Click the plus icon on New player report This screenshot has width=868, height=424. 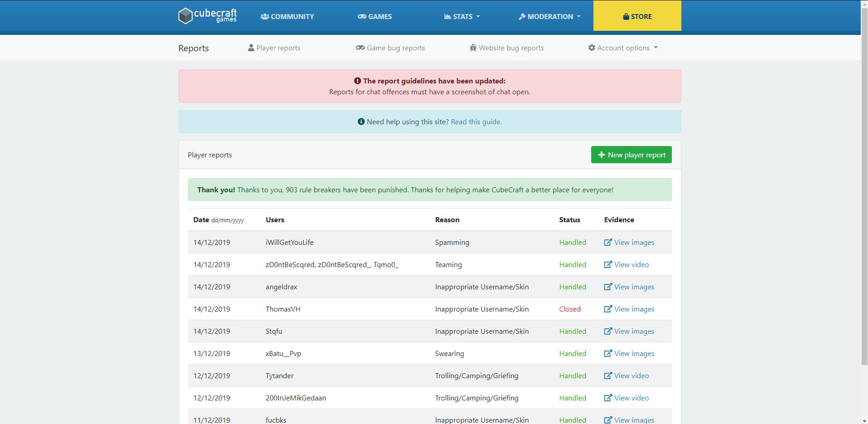click(602, 155)
